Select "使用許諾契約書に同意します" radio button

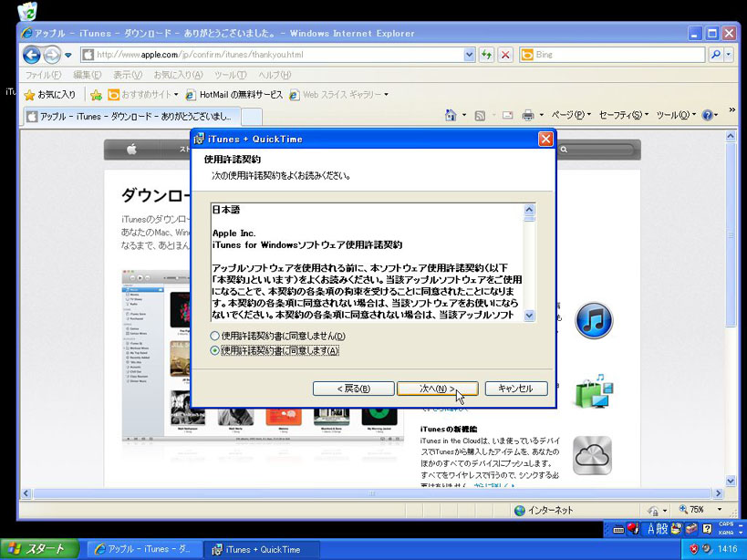215,350
